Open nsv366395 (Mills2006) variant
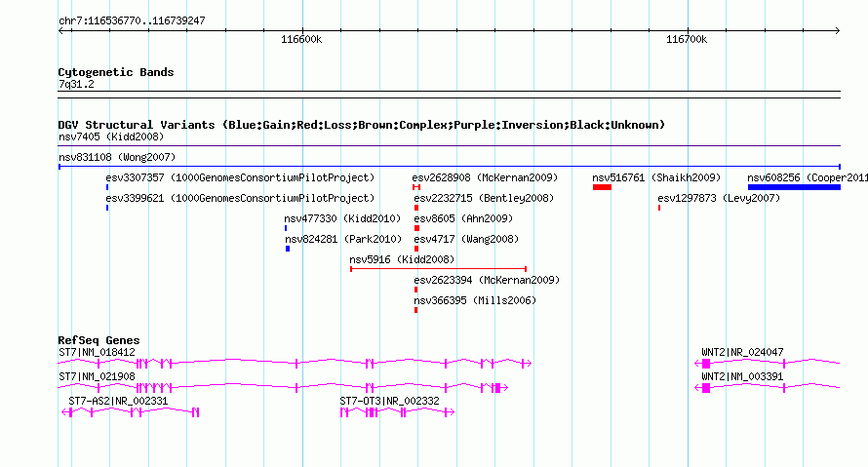 point(475,300)
